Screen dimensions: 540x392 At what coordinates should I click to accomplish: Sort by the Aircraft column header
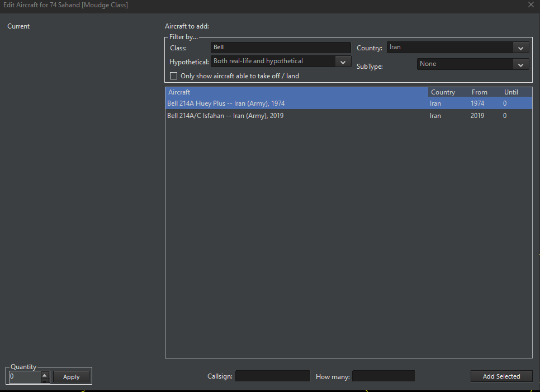296,92
